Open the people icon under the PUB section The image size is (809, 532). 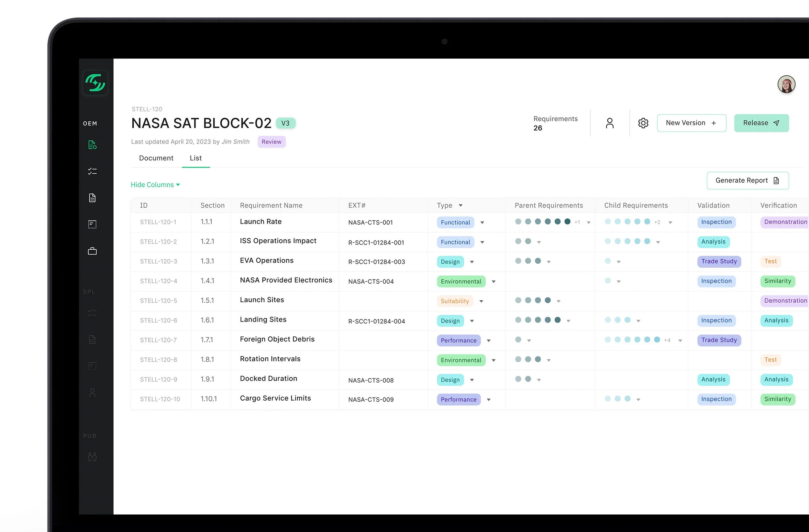coord(92,457)
